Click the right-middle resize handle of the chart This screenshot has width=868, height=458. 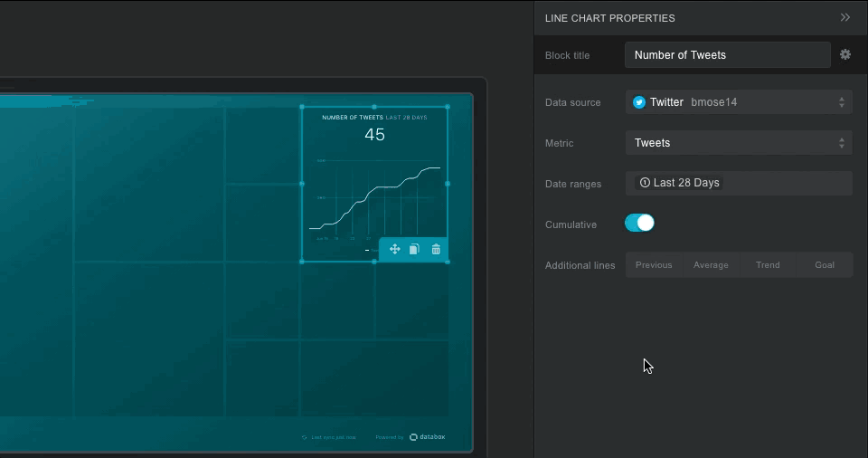(x=448, y=184)
